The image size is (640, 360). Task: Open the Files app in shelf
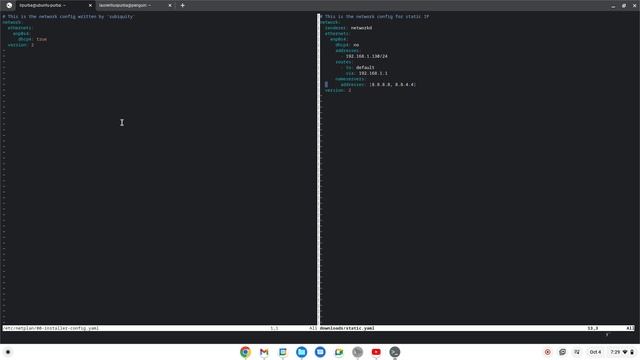[x=302, y=352]
